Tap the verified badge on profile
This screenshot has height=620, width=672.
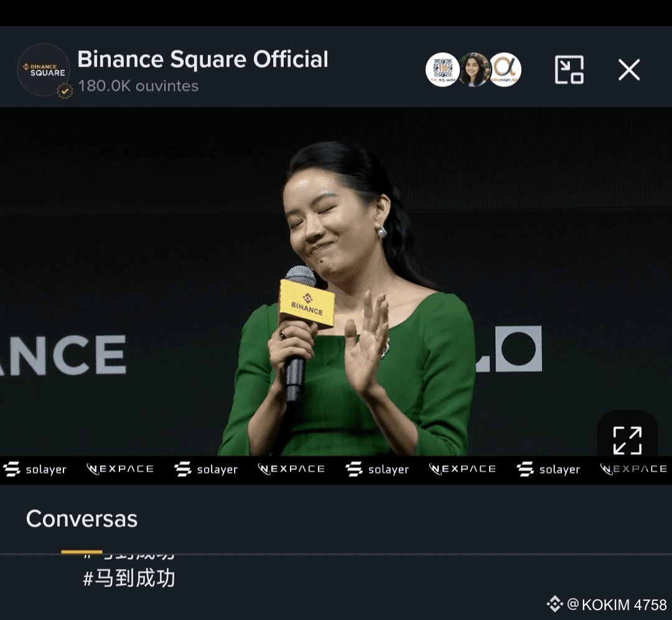click(65, 91)
